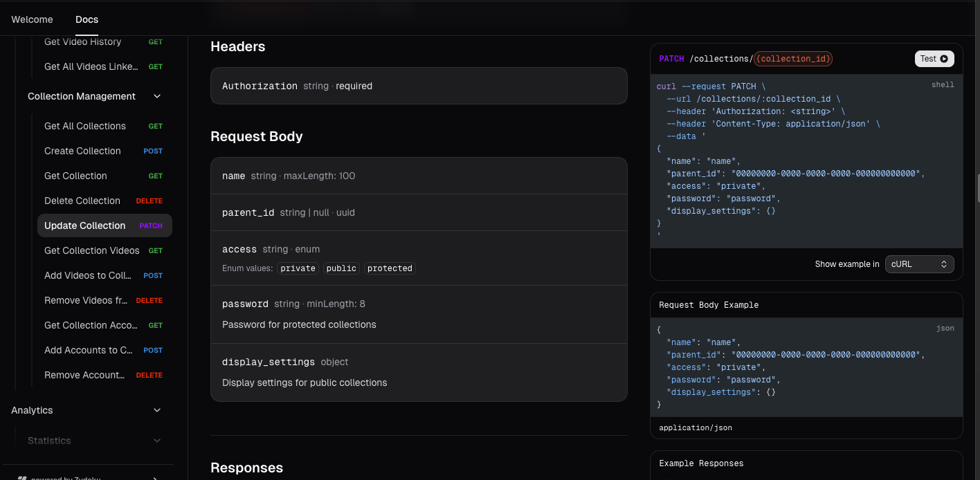Click the protected enum value tag

[x=390, y=268]
